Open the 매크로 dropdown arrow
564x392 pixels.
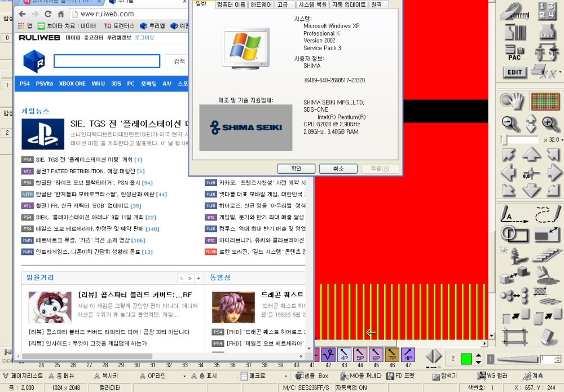tap(286, 376)
